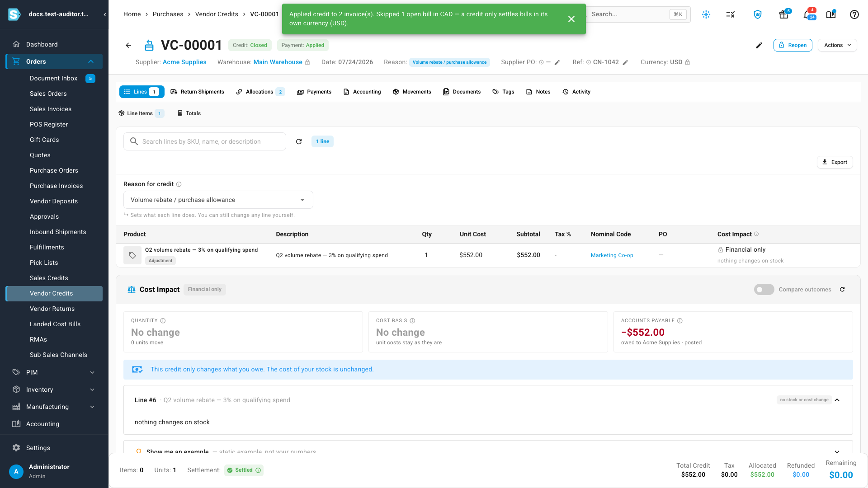
Task: Click the checklist tasks icon in header
Action: pos(730,14)
